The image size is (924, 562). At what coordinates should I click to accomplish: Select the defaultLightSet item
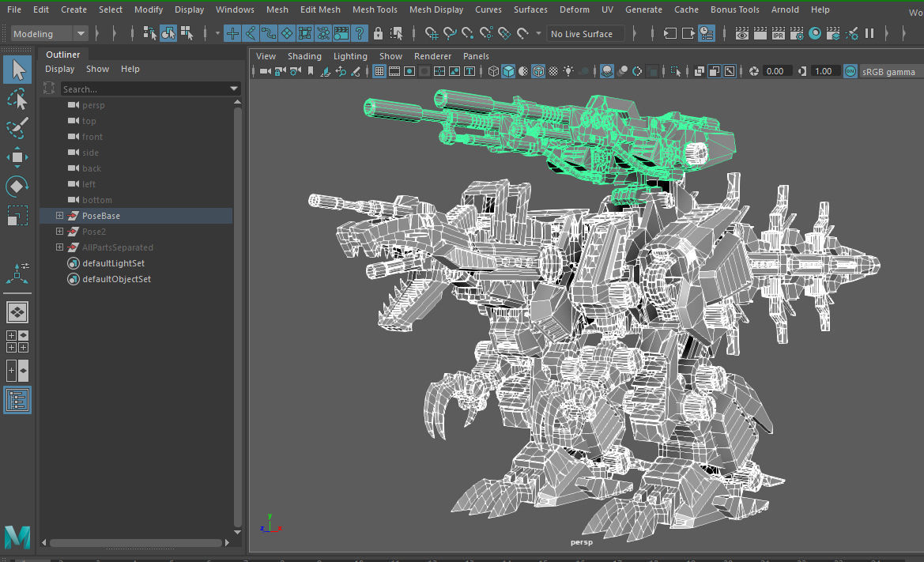coord(113,263)
